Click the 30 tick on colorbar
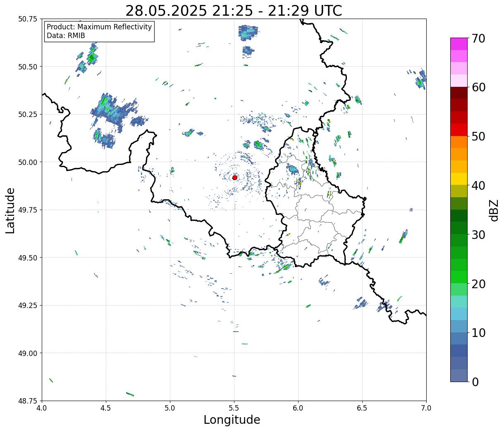Screen dimensions: 504x430 point(478,234)
